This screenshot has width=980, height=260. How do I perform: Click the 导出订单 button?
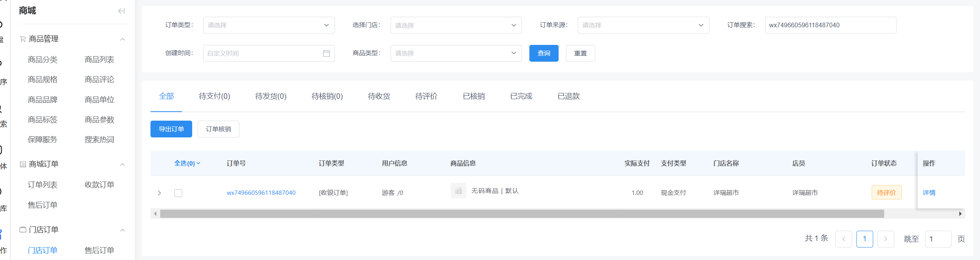coord(171,129)
